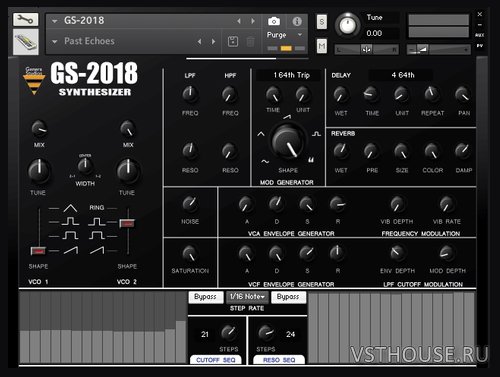
Task: Click the VCA envelope A knob
Action: click(246, 204)
